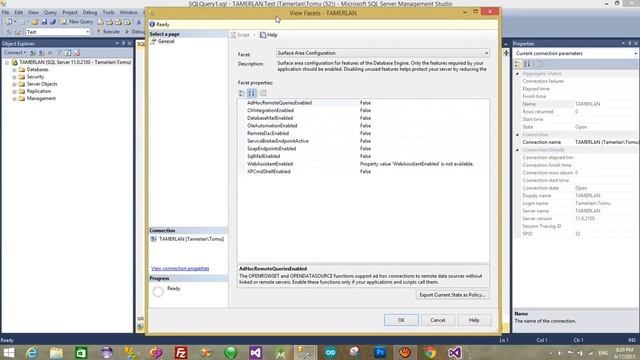Select the TAMERLAN server tree node

click(x=75, y=62)
